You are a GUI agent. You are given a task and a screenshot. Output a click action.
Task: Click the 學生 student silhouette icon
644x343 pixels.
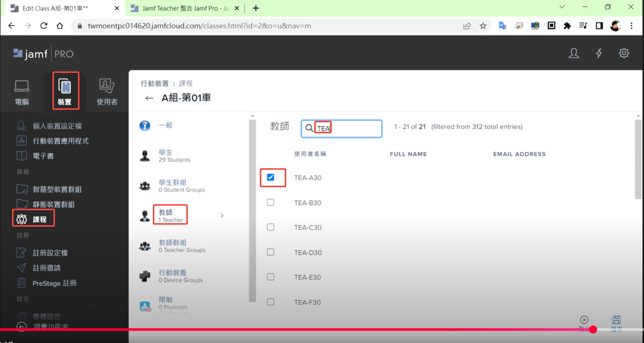(x=145, y=156)
